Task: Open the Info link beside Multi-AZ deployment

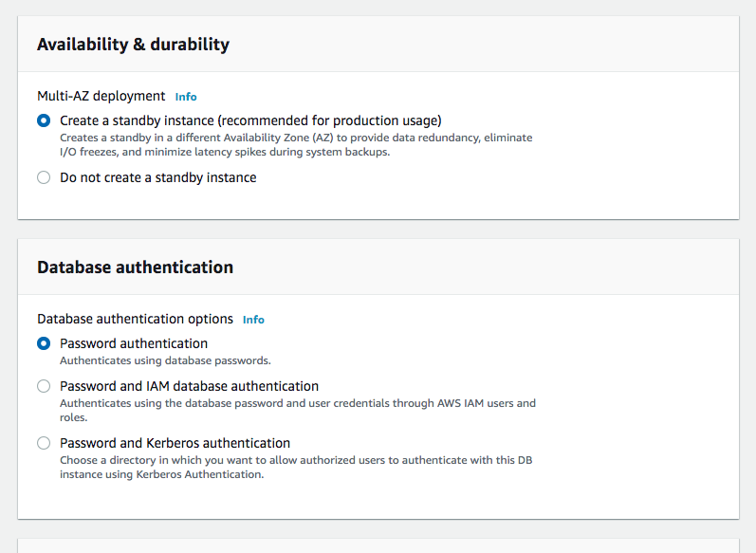Action: (186, 97)
